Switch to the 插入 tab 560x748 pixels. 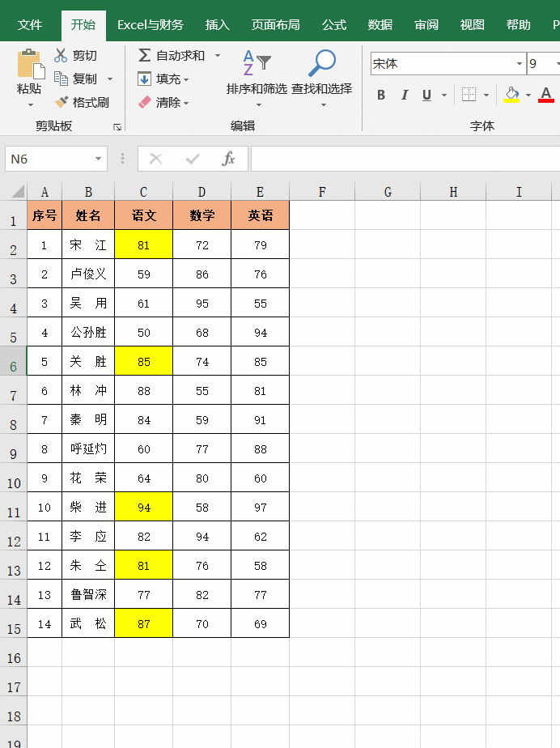pyautogui.click(x=218, y=25)
